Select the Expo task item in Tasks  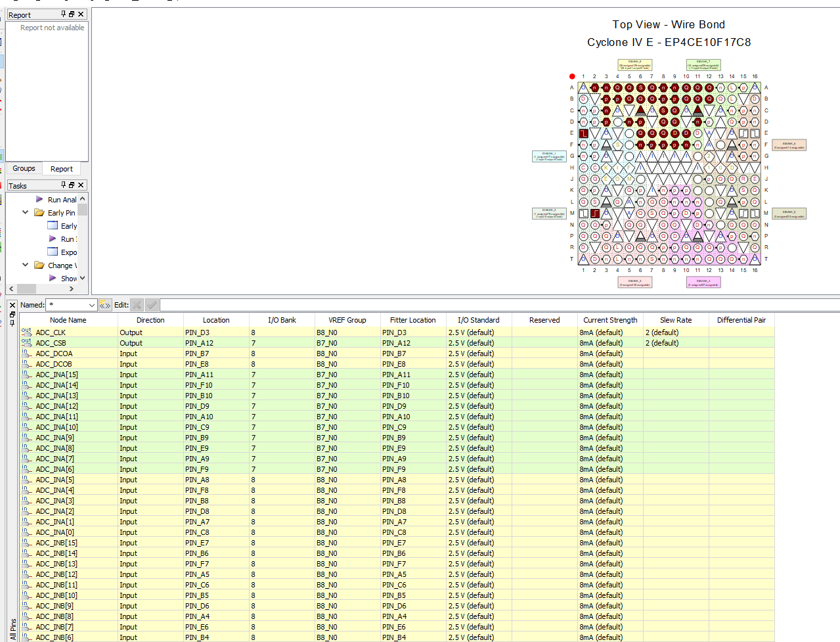point(62,252)
